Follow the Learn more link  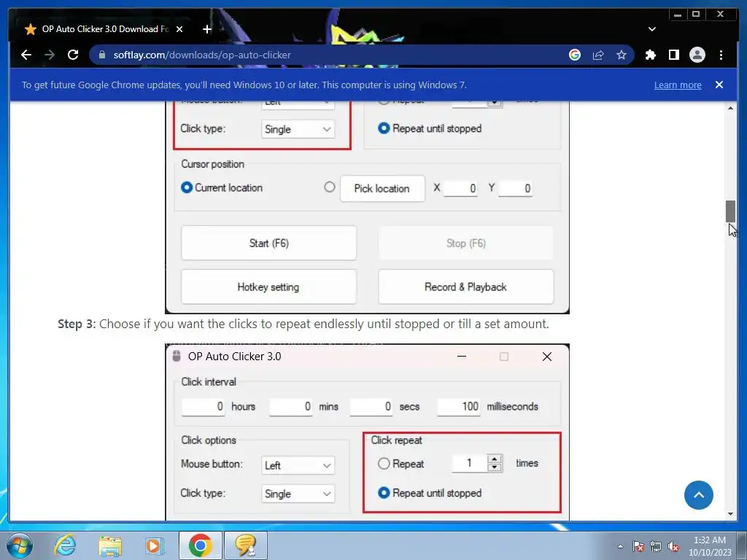[x=678, y=85]
